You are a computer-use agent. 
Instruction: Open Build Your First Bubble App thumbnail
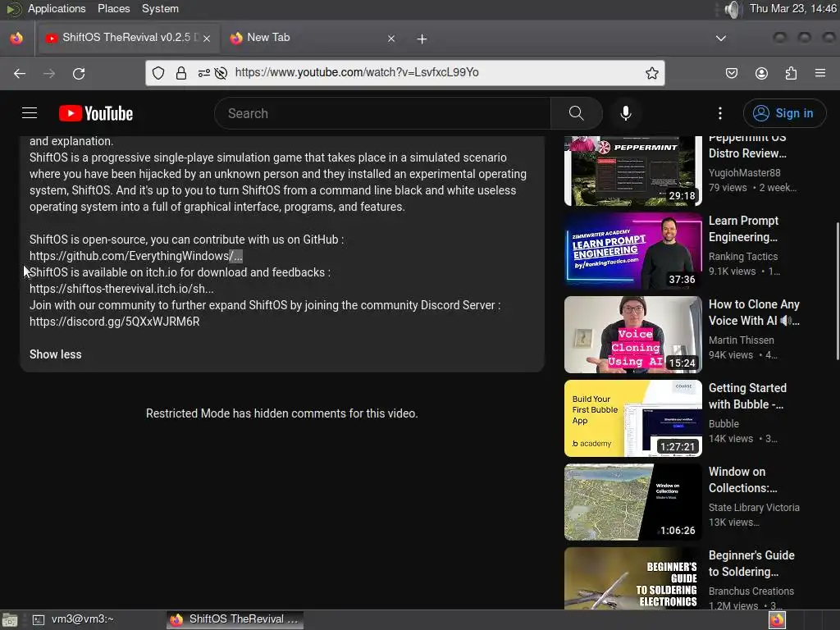click(x=632, y=418)
